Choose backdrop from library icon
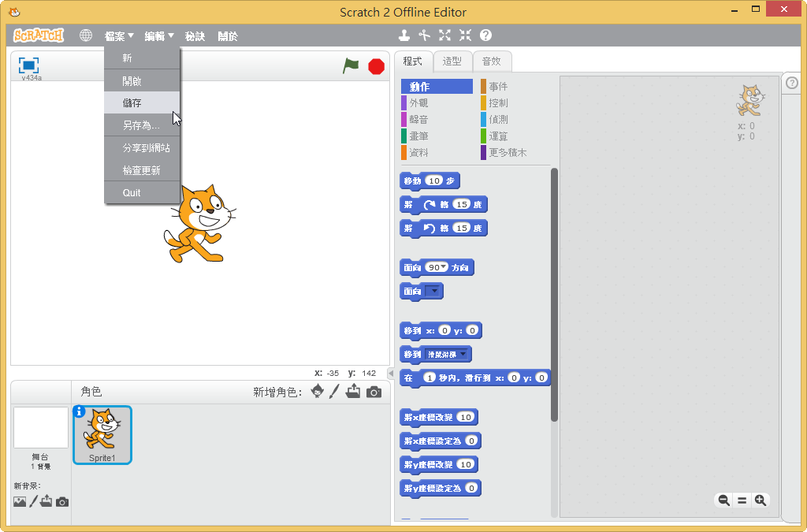The image size is (807, 532). pyautogui.click(x=20, y=501)
